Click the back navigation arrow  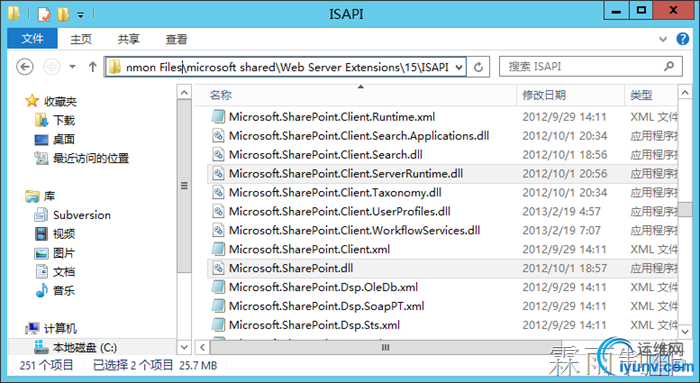25,67
